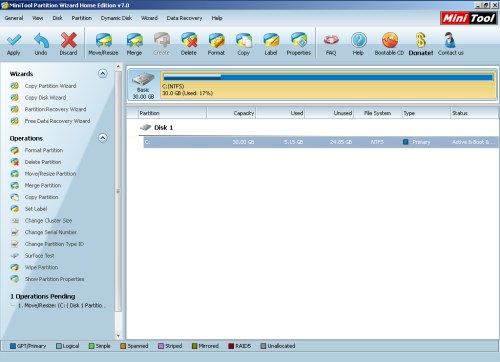Launch Partition Recovery Wizard

click(55, 109)
